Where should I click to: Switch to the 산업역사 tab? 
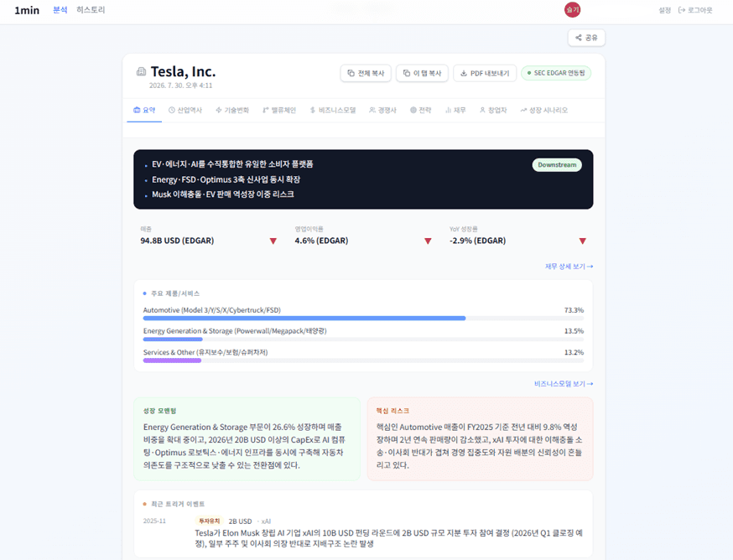185,111
